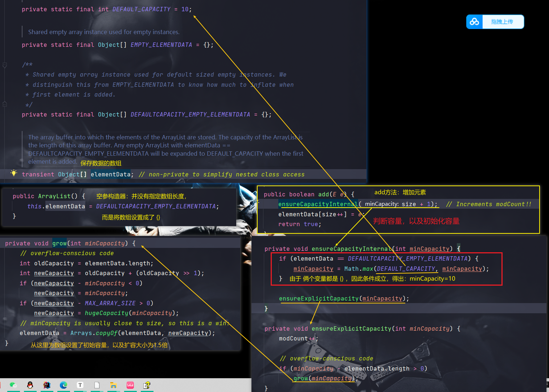549x392 pixels.
Task: Click the modCount++ statement
Action: (299, 339)
